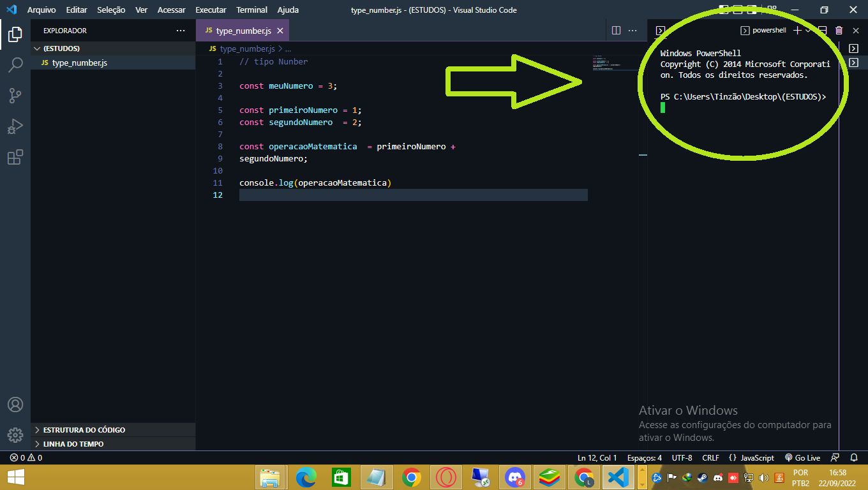Kill the terminal with trash icon
Image resolution: width=868 pixels, height=490 pixels.
(839, 30)
